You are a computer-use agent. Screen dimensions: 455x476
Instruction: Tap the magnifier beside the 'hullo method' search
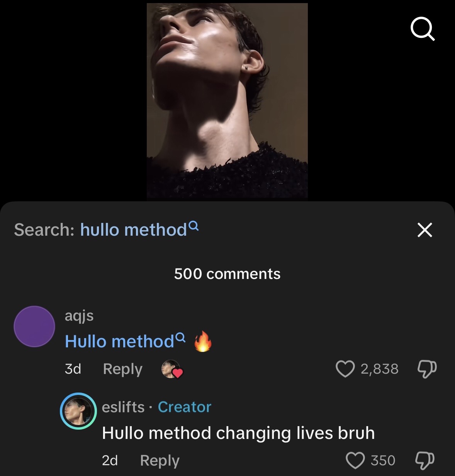[x=195, y=226]
